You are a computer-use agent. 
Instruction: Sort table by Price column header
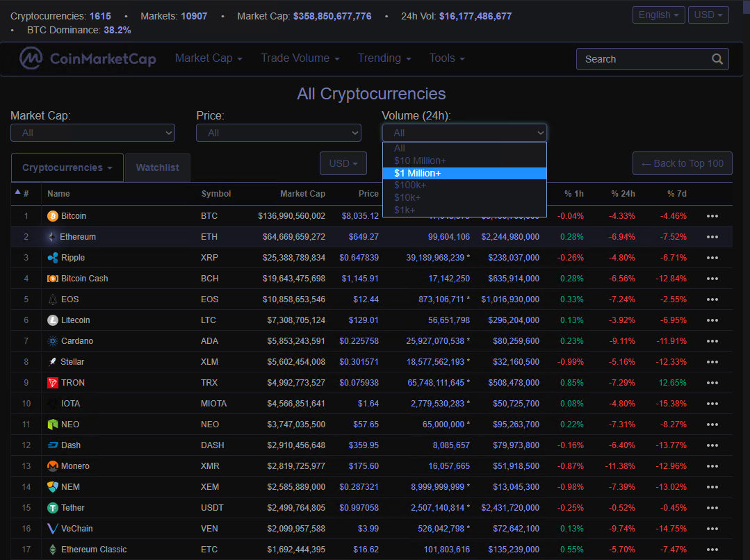(x=368, y=194)
